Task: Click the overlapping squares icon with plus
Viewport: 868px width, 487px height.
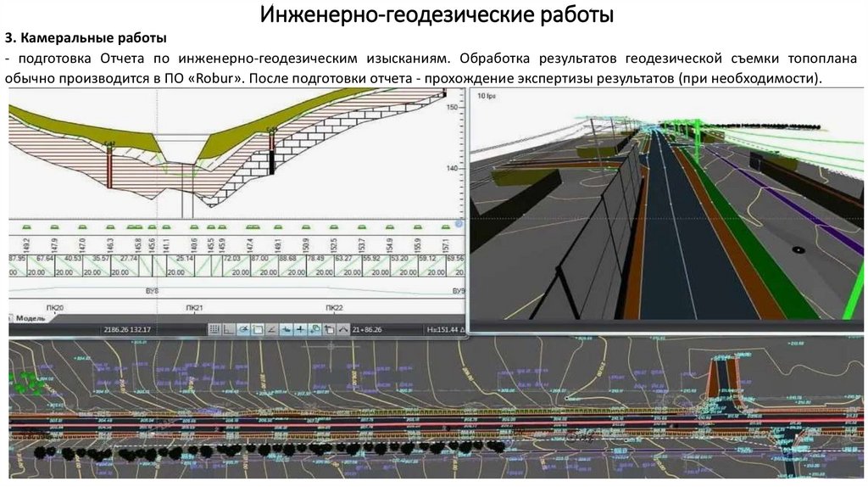Action: [x=315, y=329]
